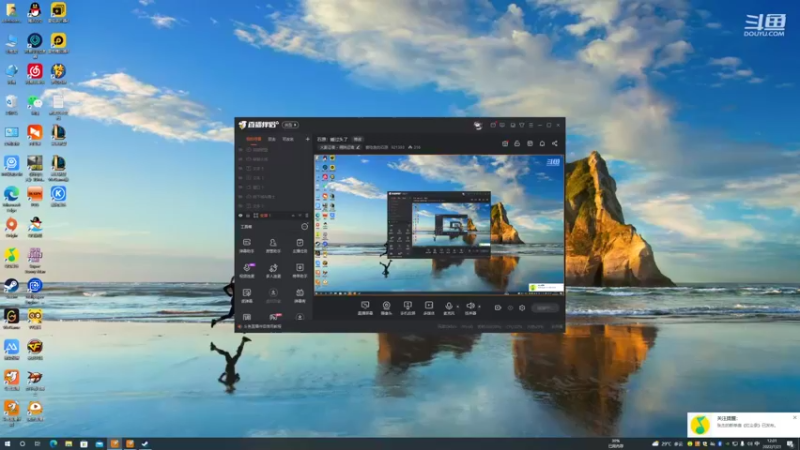800x450 pixels.
Task: Move selected source down with arrow
Action: pos(299,215)
